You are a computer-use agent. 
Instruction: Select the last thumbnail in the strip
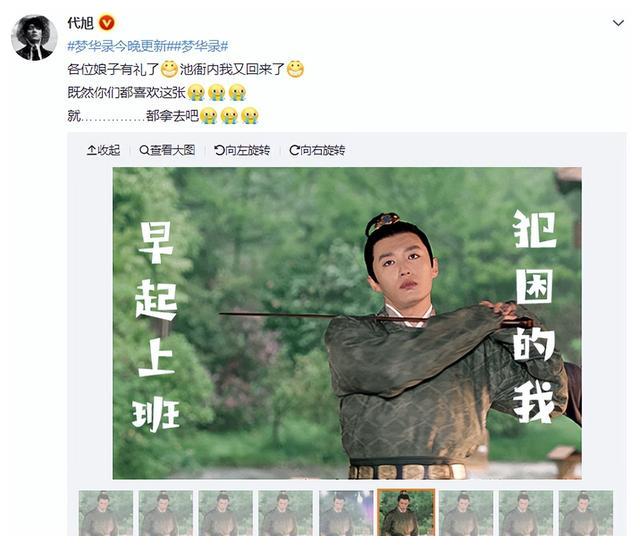(586, 513)
